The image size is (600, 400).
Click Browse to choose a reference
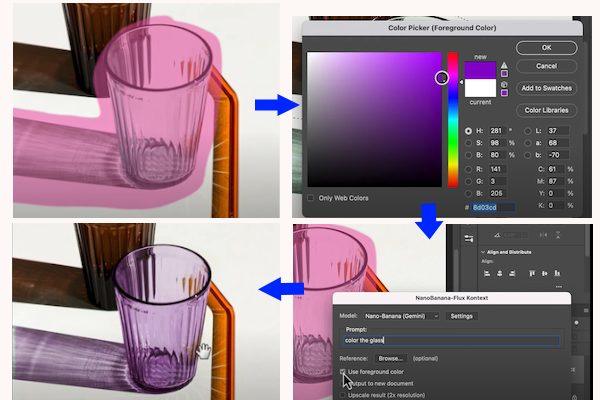click(389, 357)
